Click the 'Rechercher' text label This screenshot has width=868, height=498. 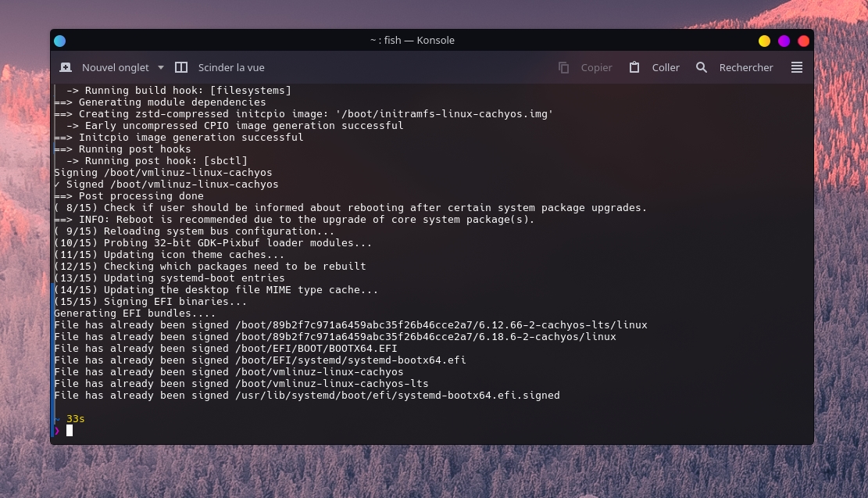pyautogui.click(x=746, y=68)
